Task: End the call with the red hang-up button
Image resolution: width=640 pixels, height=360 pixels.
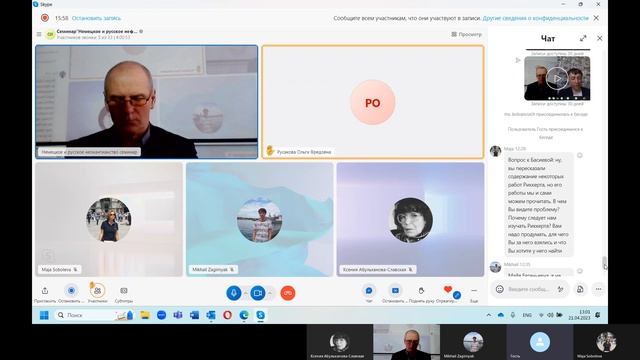Action: [288, 293]
